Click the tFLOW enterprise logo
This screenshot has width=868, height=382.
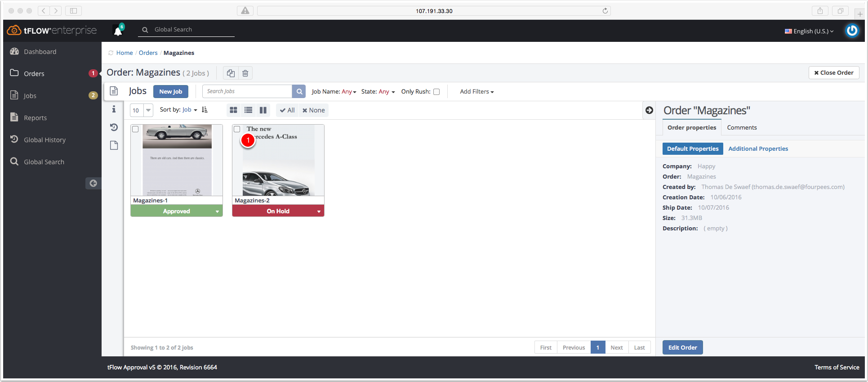52,31
